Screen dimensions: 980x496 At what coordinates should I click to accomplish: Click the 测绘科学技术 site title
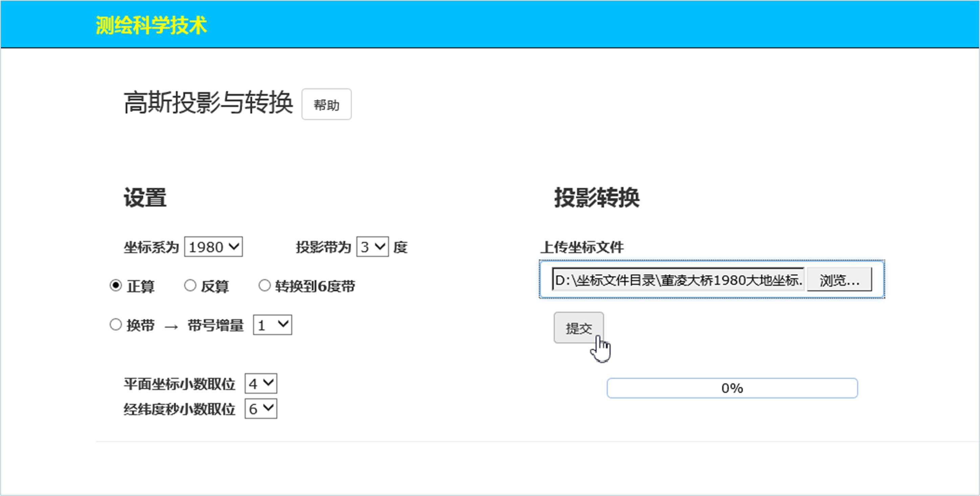tap(151, 25)
